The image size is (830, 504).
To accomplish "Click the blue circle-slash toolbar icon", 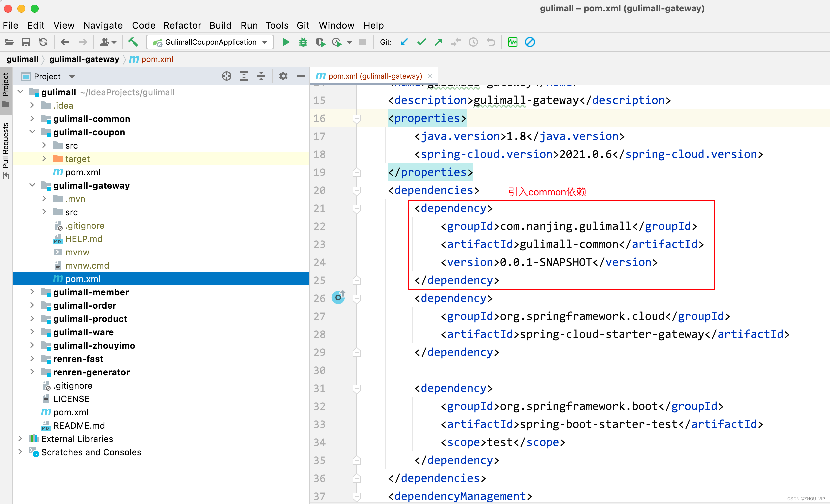I will (530, 42).
